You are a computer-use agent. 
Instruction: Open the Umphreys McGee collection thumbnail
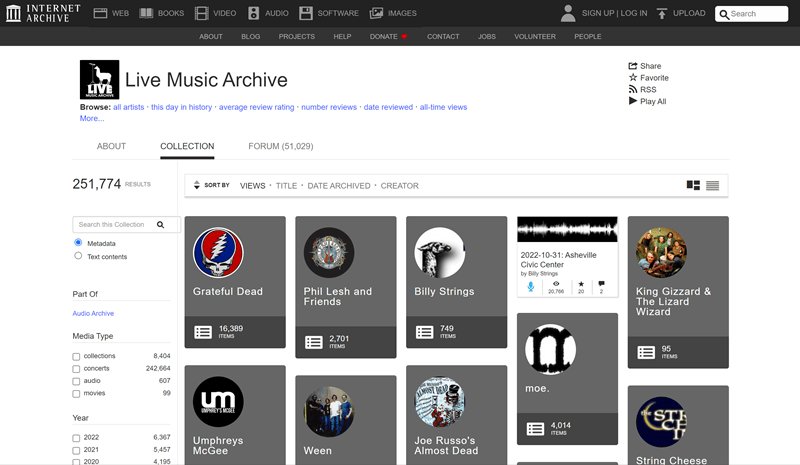click(218, 402)
